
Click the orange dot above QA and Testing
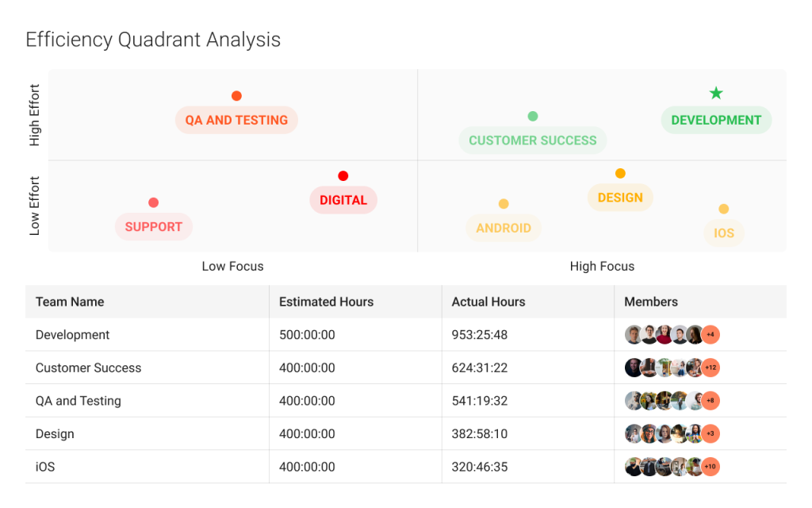click(236, 95)
